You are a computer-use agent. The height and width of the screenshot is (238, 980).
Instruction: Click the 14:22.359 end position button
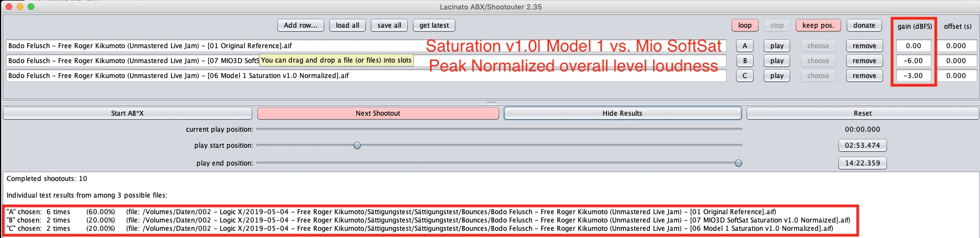[x=862, y=163]
